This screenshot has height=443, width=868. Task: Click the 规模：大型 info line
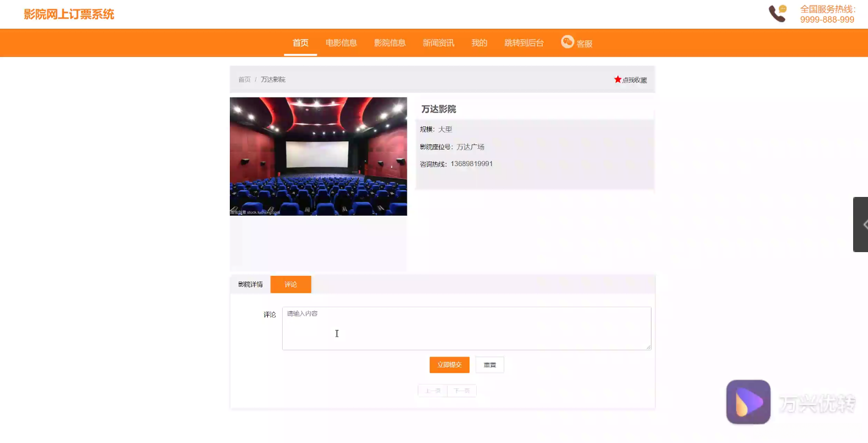click(x=436, y=129)
